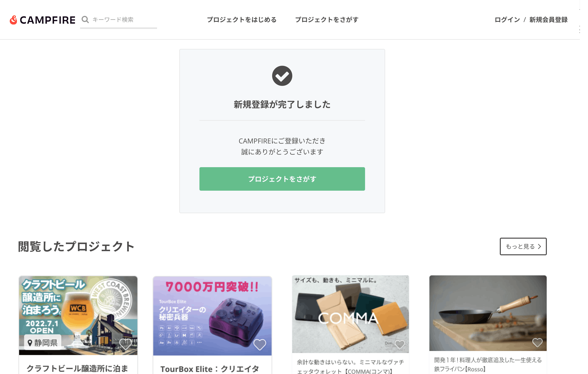Open the COMMA wallet project image
Viewport: 588px width, 374px height.
coord(350,314)
